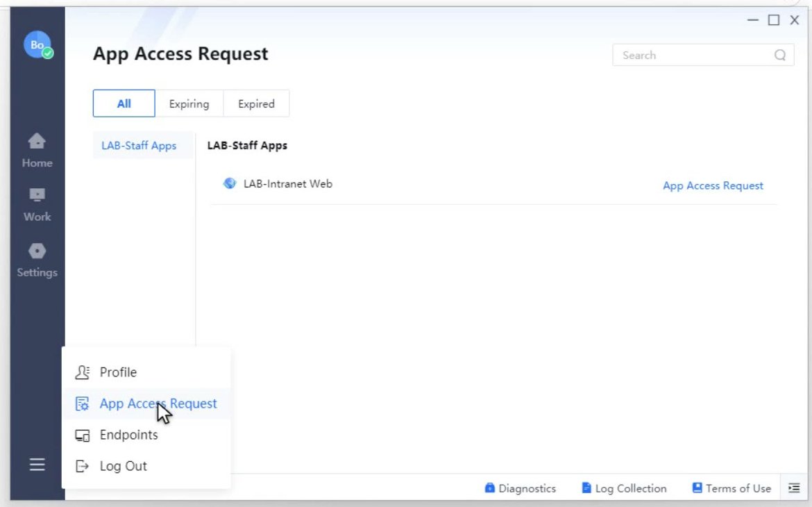The height and width of the screenshot is (507, 812).
Task: Click the Log Collection document icon
Action: coord(586,488)
